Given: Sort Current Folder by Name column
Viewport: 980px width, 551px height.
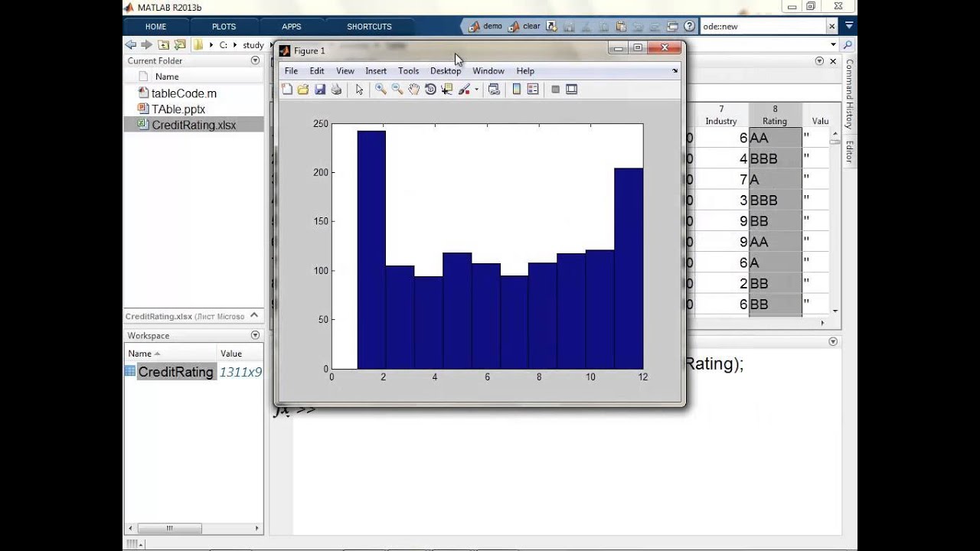Looking at the screenshot, I should pos(167,77).
